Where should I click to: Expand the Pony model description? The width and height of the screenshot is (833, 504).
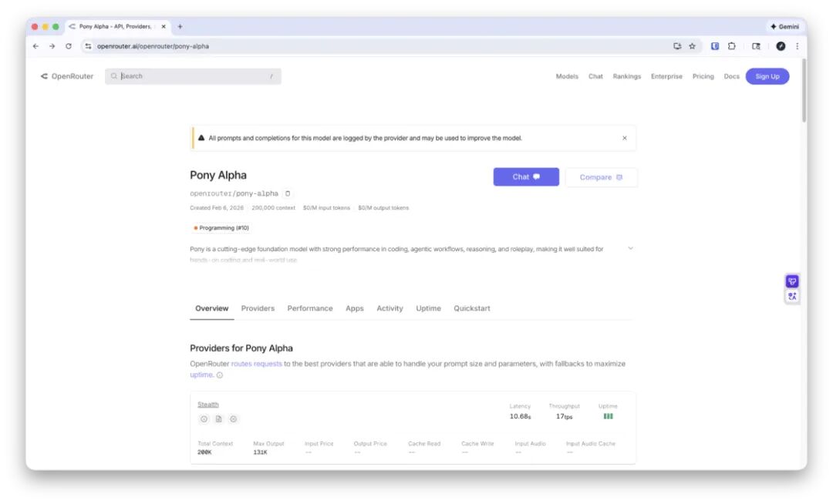631,248
